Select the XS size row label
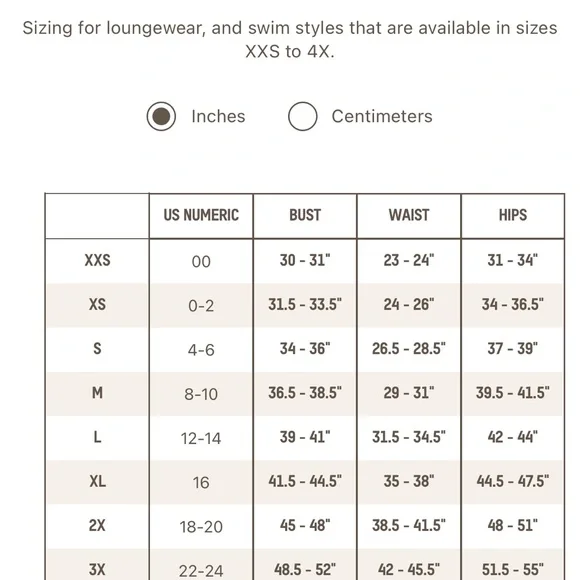580x580 pixels. [x=97, y=304]
